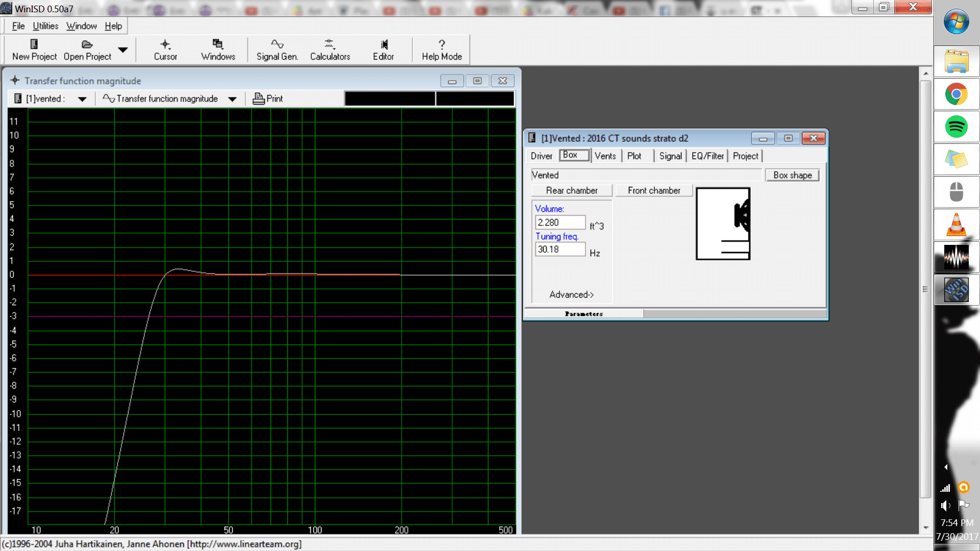Click the Box shape button
Viewport: 980px width, 551px height.
(x=792, y=175)
